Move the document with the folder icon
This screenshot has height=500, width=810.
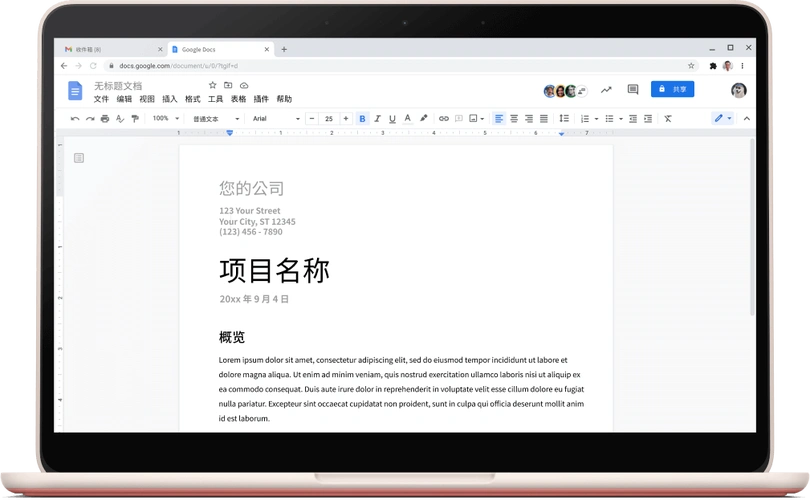[x=228, y=85]
